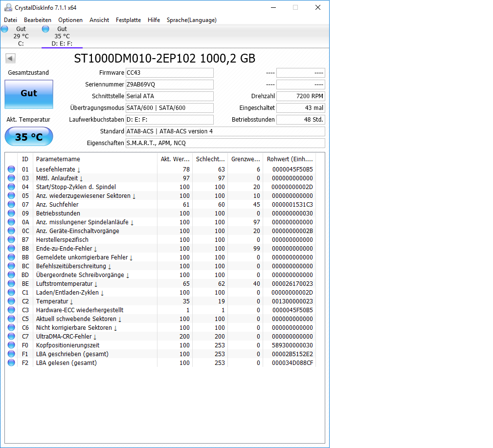Click the Grenzwe... column header

245,159
